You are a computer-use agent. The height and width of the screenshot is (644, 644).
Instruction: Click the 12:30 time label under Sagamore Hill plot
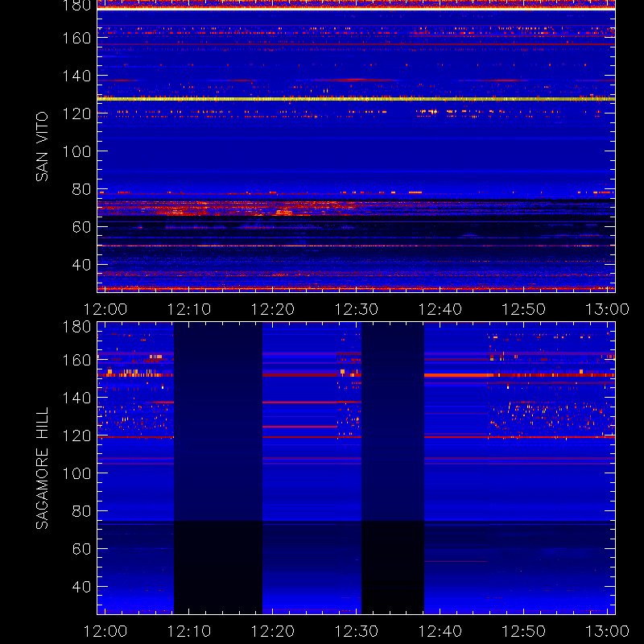[357, 631]
